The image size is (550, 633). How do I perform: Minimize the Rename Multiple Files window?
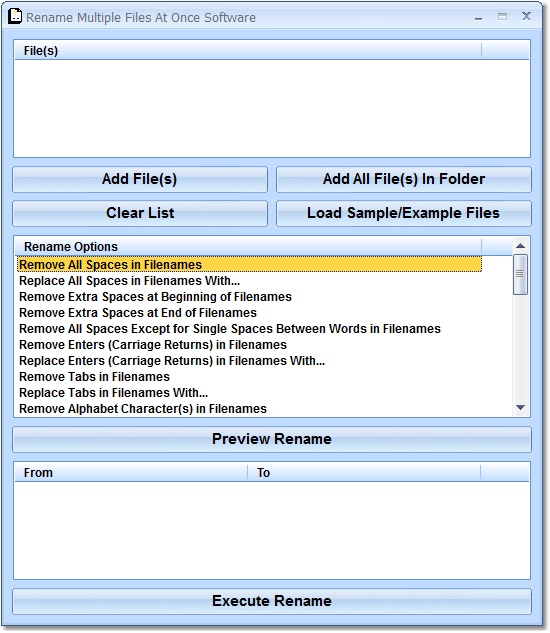(x=479, y=17)
